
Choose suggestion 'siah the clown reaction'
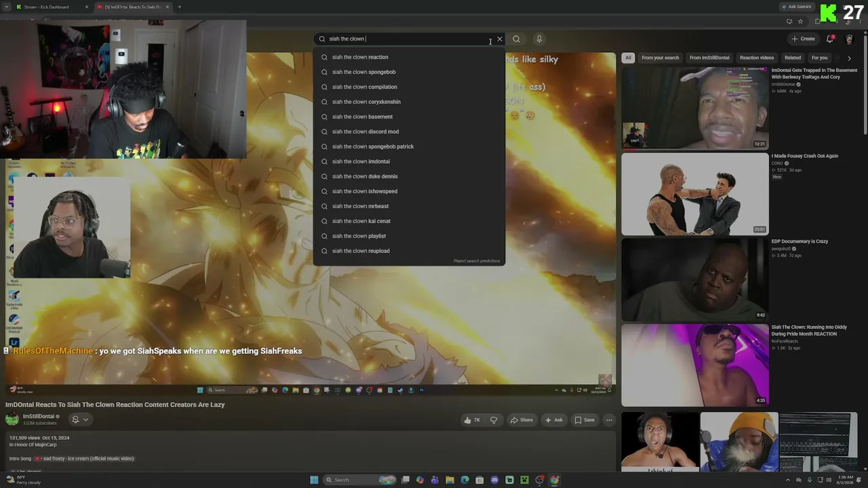(x=409, y=57)
